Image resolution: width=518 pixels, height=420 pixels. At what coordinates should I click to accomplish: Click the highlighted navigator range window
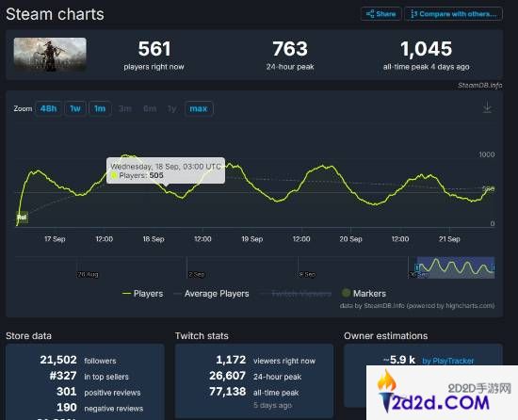click(x=456, y=267)
